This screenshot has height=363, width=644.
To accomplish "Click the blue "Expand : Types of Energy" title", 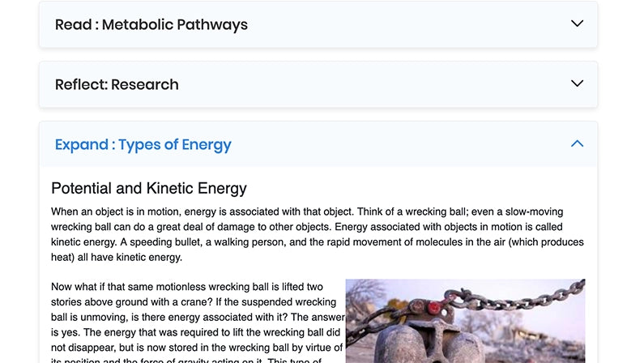I will (x=143, y=145).
